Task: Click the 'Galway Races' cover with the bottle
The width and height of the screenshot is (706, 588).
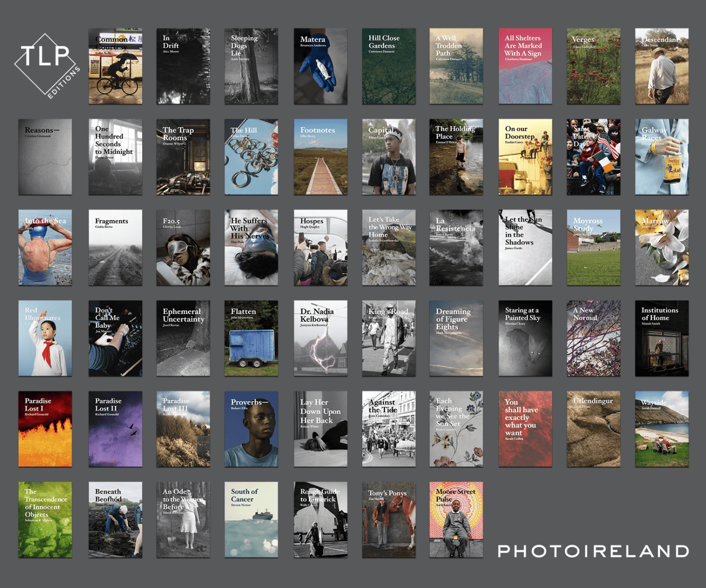Action: click(661, 157)
